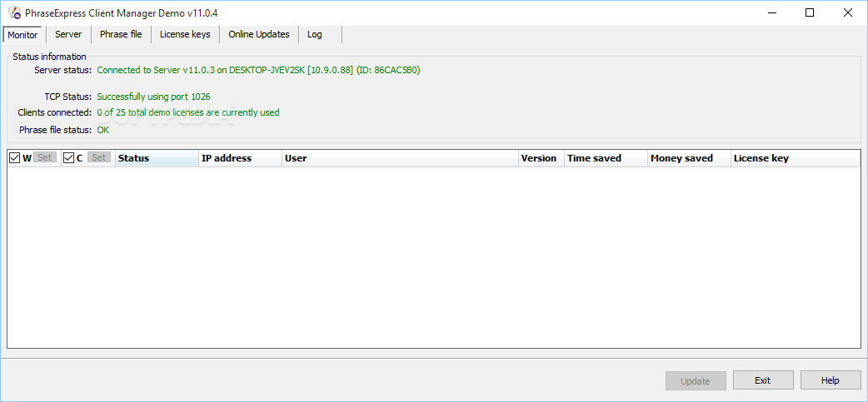This screenshot has width=868, height=402.
Task: Open Help with the Help button
Action: (831, 380)
